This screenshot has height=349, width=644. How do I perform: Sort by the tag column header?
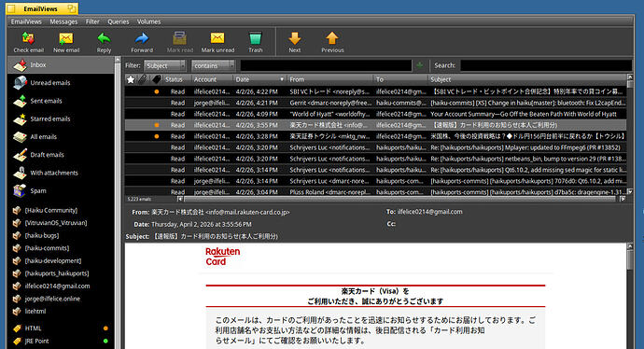(156, 79)
